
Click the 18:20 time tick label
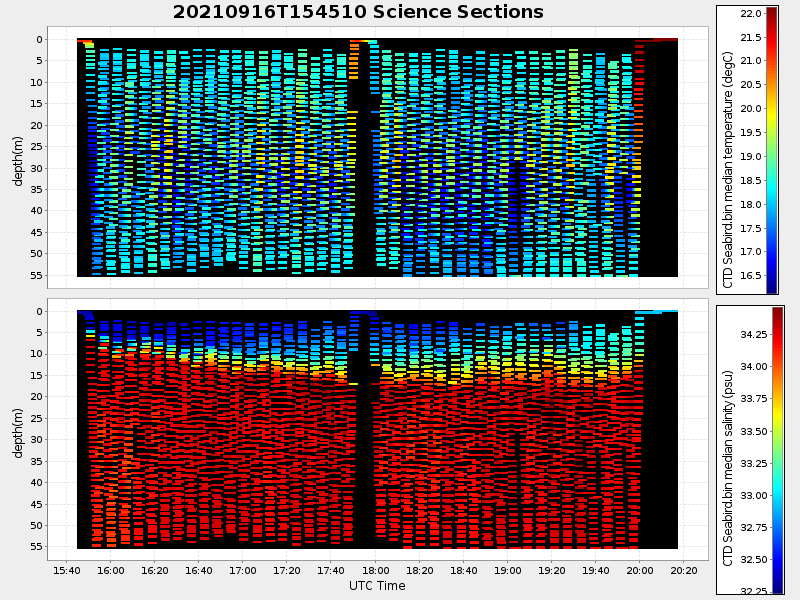419,570
